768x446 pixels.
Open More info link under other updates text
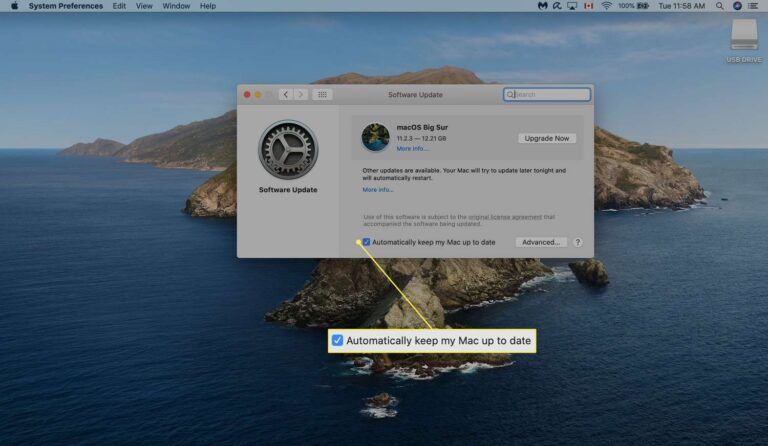(x=378, y=189)
